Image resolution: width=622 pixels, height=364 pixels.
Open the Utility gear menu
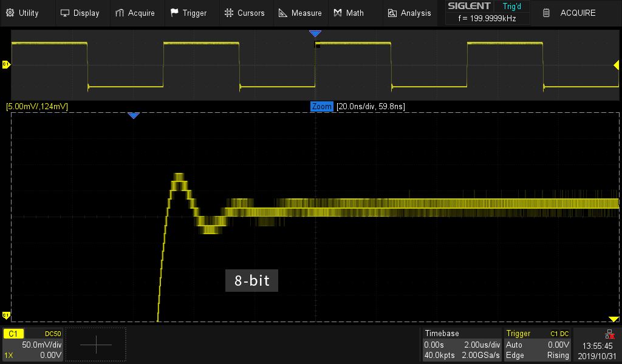10,13
